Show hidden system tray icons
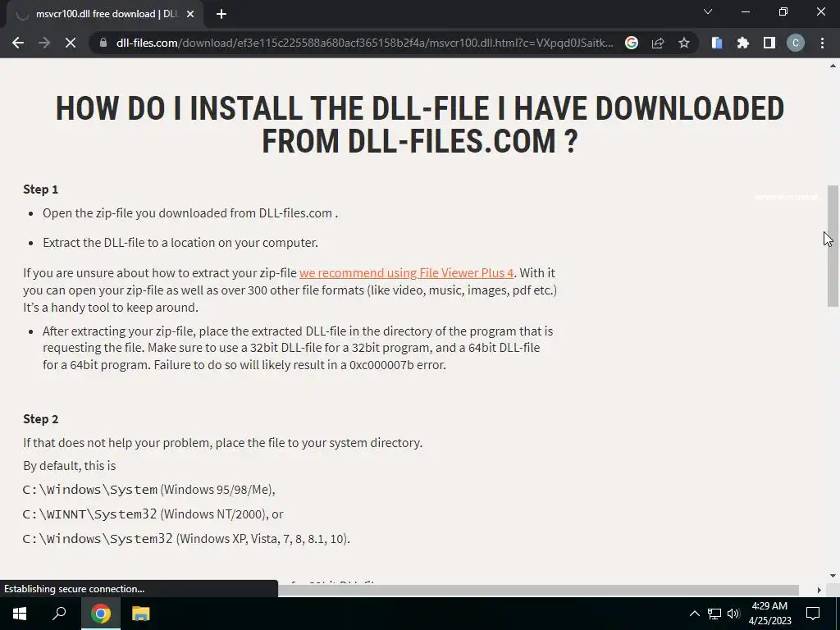The height and width of the screenshot is (630, 840). [694, 614]
